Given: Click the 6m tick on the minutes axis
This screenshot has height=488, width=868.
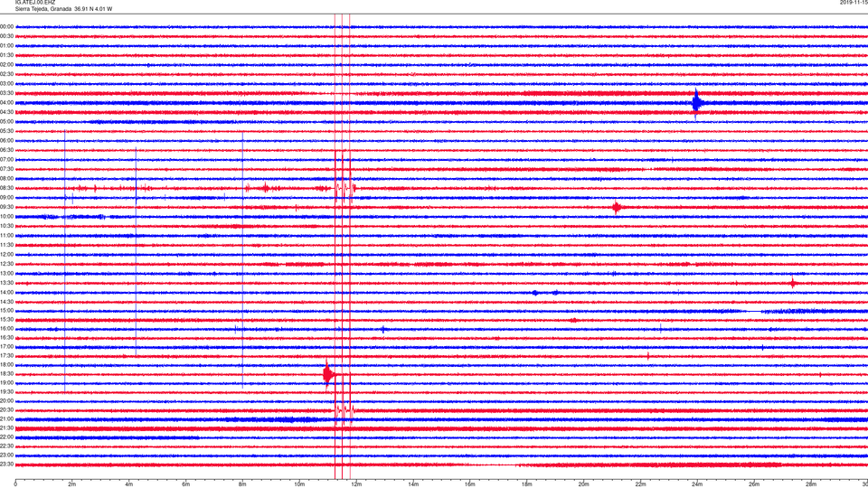Looking at the screenshot, I should [186, 484].
